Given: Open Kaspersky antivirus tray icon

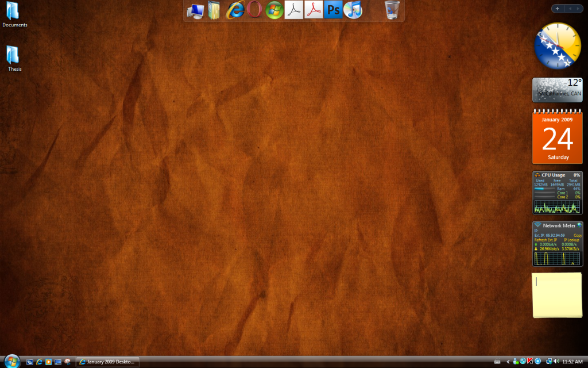Looking at the screenshot, I should (530, 361).
